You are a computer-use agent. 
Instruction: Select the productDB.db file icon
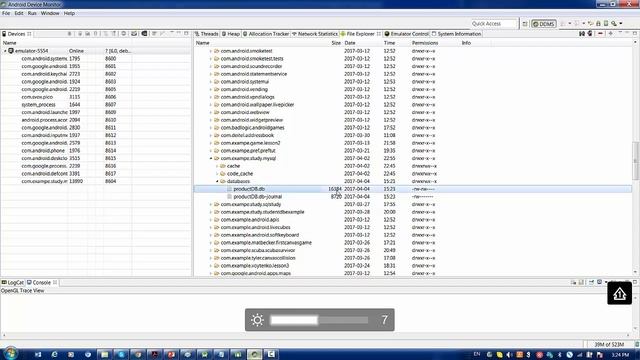coord(229,189)
